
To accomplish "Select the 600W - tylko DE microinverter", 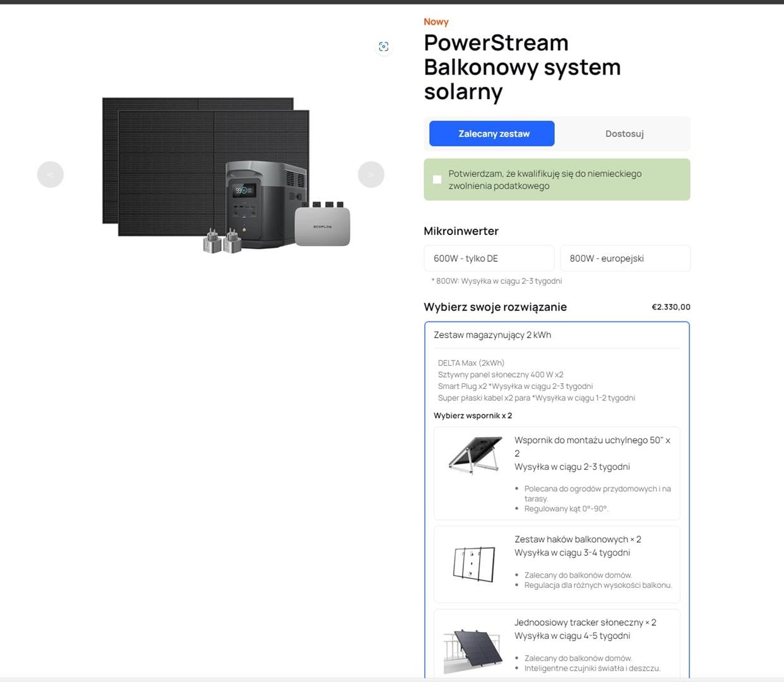I will [x=489, y=258].
